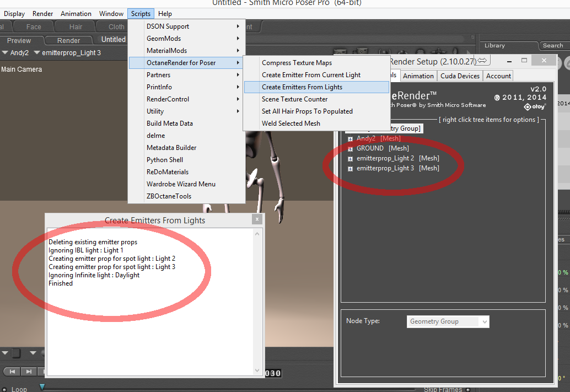Click the scroll-up arrow in emitter log
570x392 pixels.
click(257, 234)
